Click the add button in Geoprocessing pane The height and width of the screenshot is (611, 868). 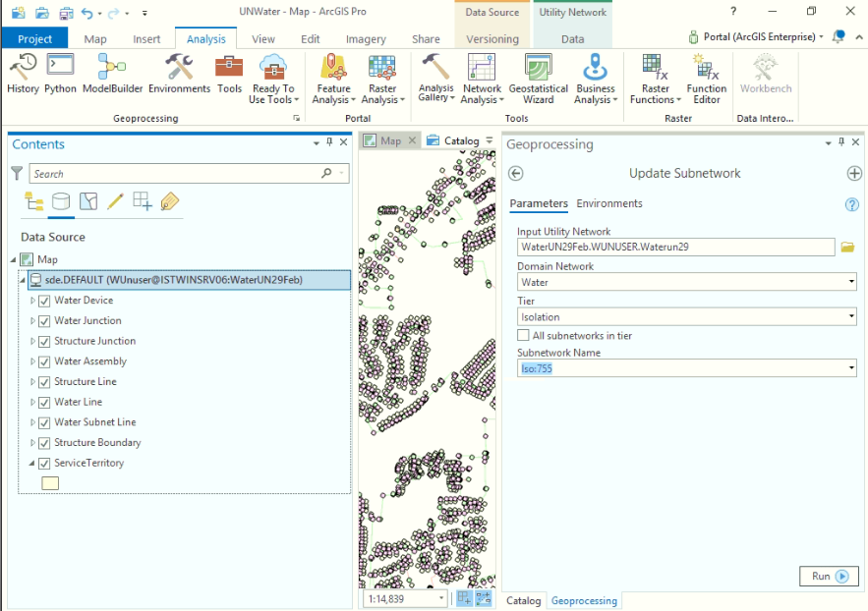tap(854, 174)
